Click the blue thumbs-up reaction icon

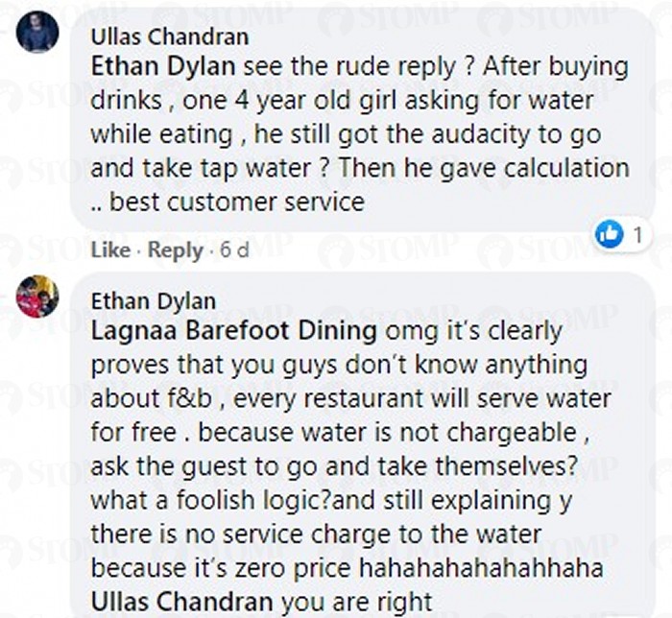tap(610, 233)
